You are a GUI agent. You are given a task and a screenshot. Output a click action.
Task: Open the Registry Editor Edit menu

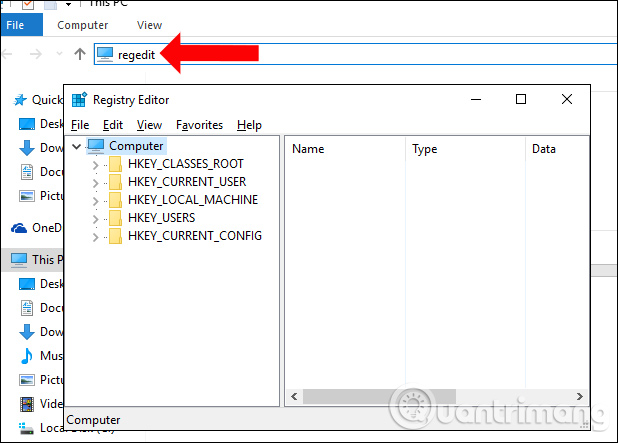[113, 125]
